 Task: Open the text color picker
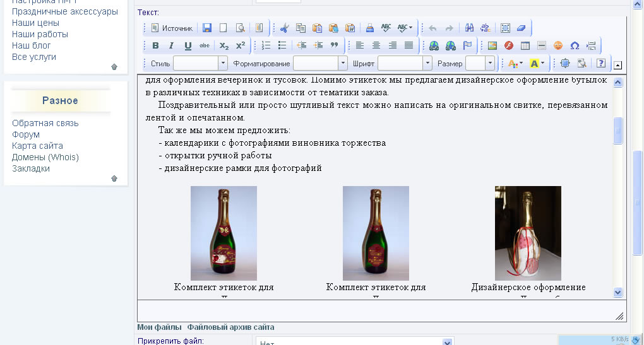[x=514, y=63]
